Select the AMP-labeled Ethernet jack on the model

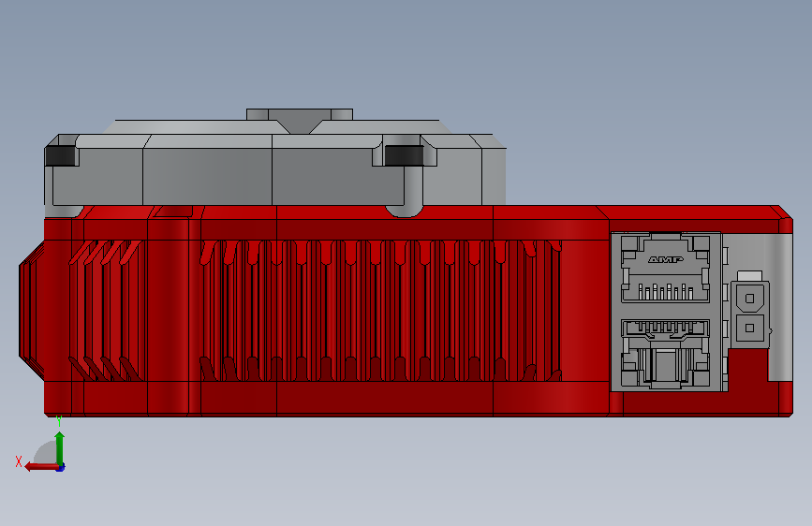pos(666,270)
